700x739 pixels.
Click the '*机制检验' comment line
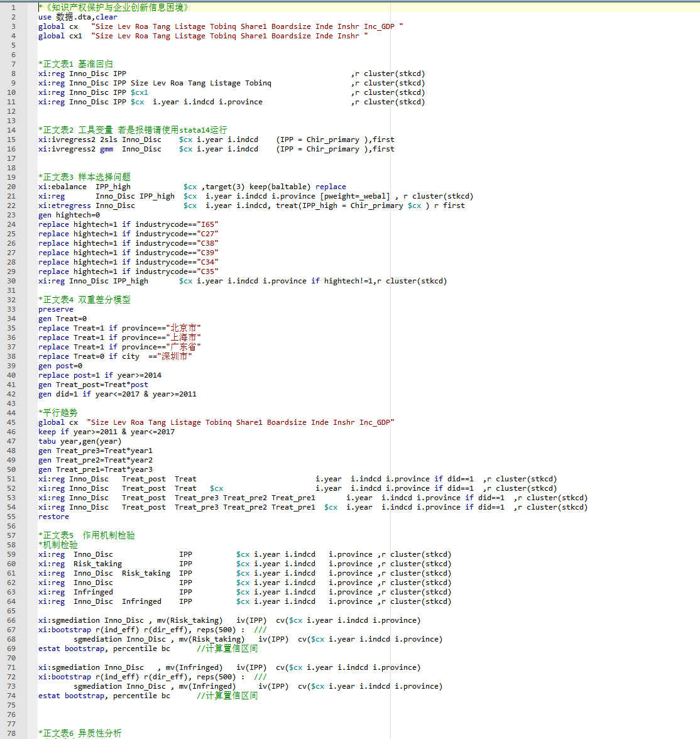58,545
